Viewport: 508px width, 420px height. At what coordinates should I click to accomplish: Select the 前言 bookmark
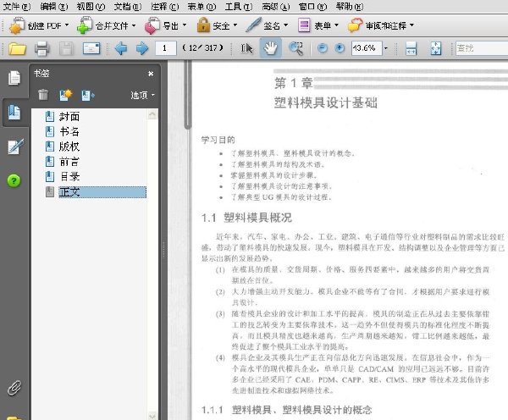coord(69,162)
